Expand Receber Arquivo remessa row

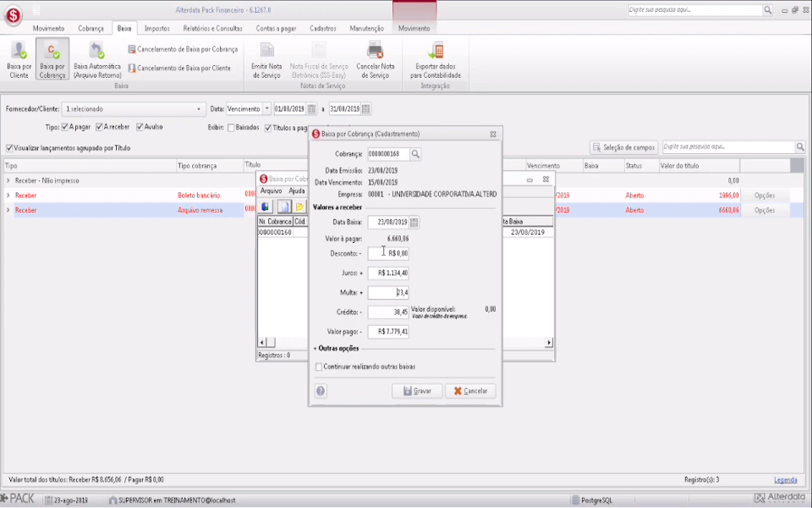(x=8, y=210)
